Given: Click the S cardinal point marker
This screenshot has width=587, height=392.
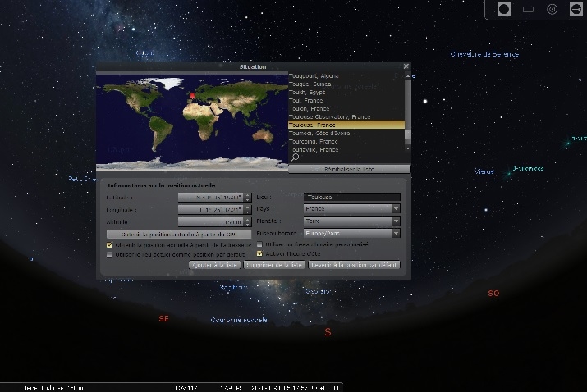Looking at the screenshot, I should 328,332.
